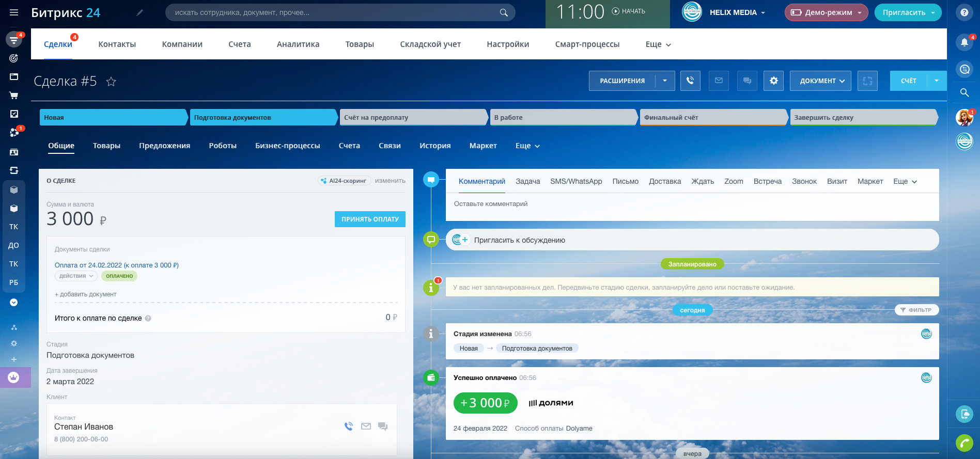Screen dimensions: 980x459
Task: Open notifications bell in right sidebar
Action: 964,42
